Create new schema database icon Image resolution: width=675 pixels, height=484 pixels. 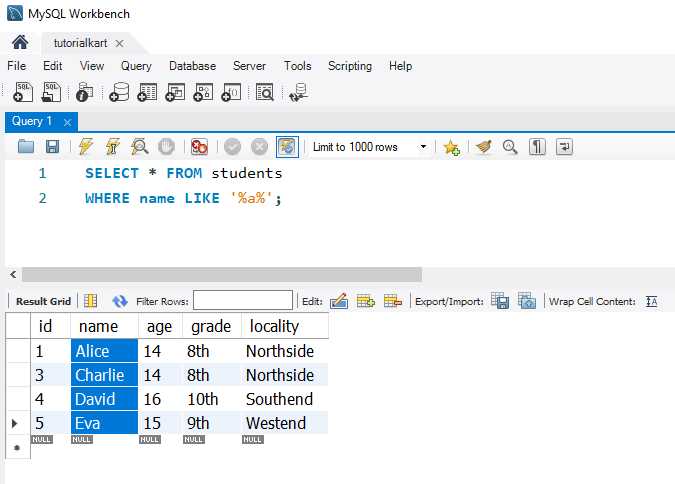coord(119,92)
